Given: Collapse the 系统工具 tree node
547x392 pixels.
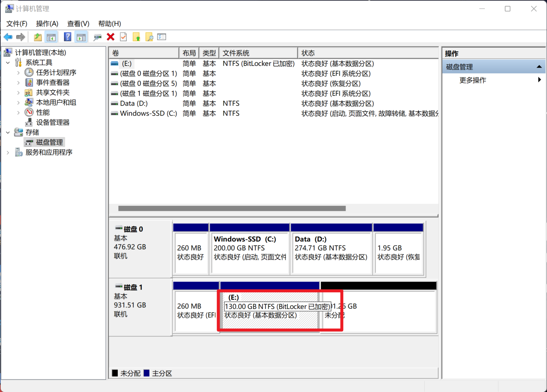Looking at the screenshot, I should pyautogui.click(x=8, y=63).
